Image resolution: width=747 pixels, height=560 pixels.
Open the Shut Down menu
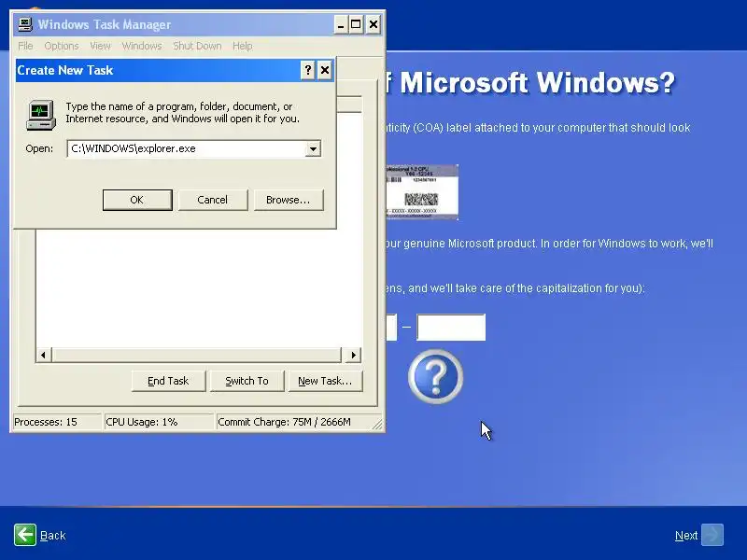(197, 46)
